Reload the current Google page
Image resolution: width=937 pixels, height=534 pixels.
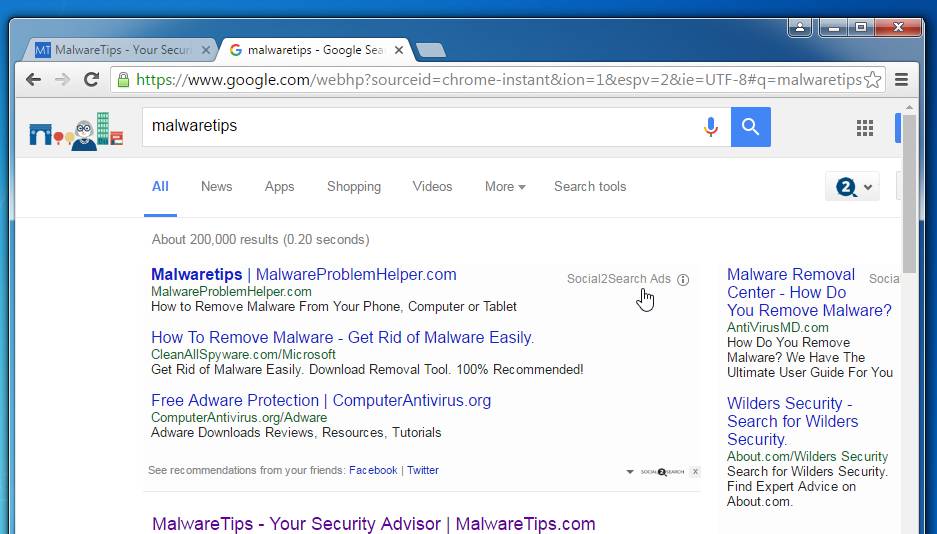tap(91, 79)
